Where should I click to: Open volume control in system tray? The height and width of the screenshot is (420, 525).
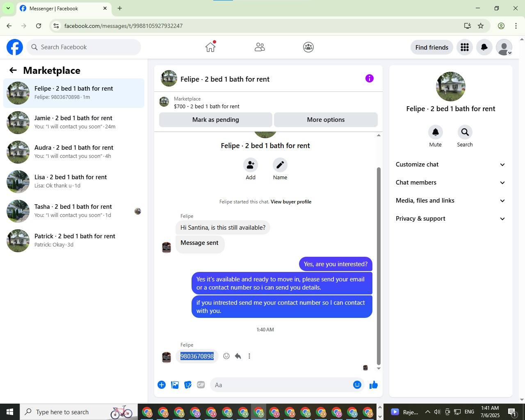(x=437, y=412)
